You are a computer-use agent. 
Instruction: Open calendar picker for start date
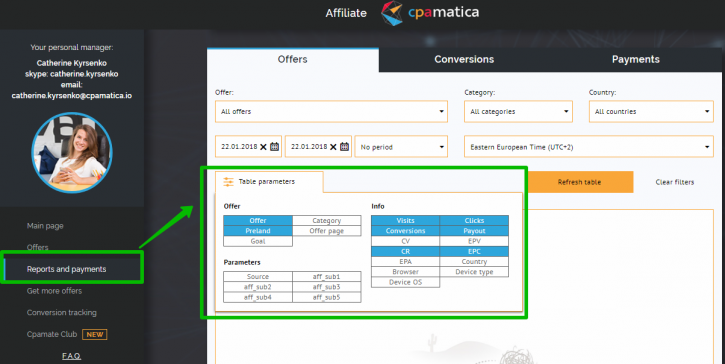click(275, 147)
